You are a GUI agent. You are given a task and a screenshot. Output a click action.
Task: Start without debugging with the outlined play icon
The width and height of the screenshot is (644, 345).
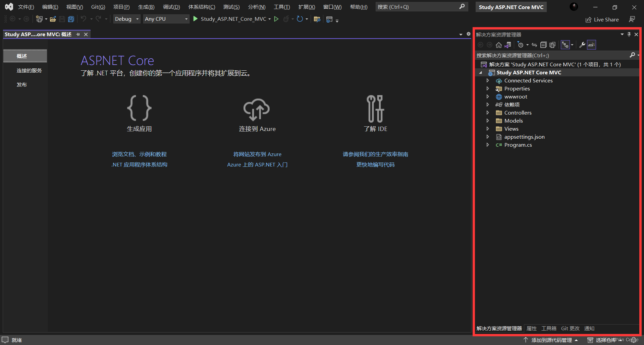[x=276, y=19]
